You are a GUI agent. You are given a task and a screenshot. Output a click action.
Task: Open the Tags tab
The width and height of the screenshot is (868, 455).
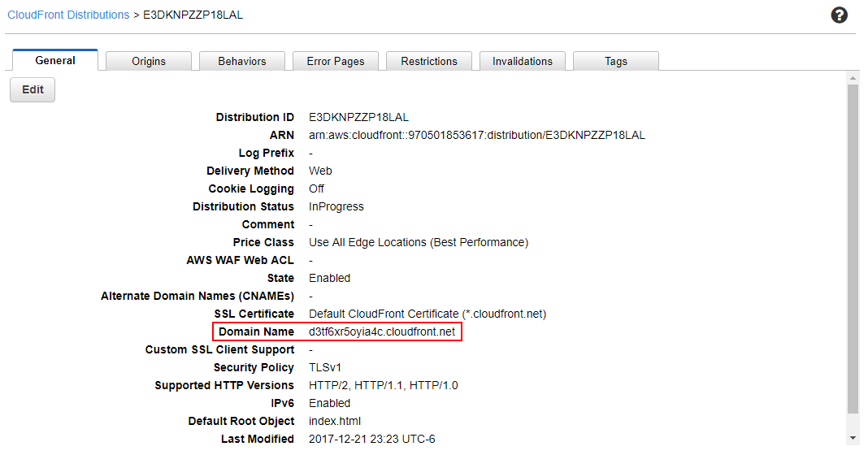(x=616, y=61)
